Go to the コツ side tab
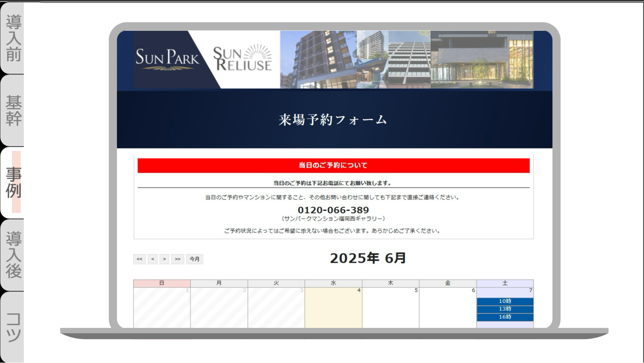The image size is (644, 363). point(12,327)
